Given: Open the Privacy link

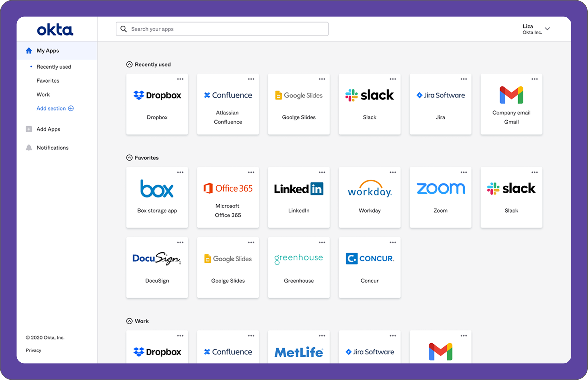Looking at the screenshot, I should 33,350.
